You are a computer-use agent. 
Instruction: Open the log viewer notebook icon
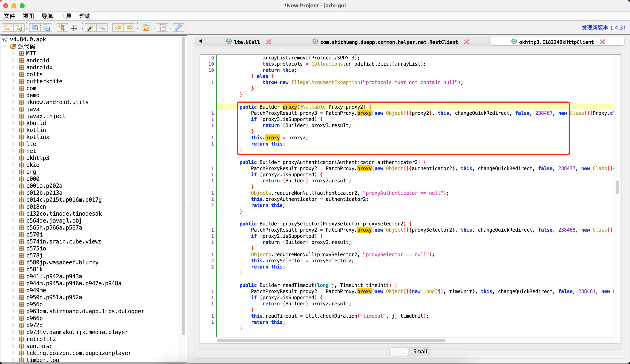tap(162, 27)
